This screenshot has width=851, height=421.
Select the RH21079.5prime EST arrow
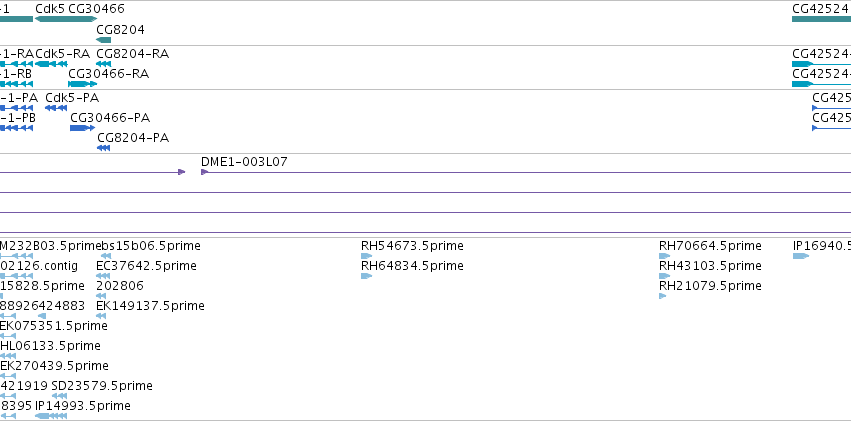[663, 296]
